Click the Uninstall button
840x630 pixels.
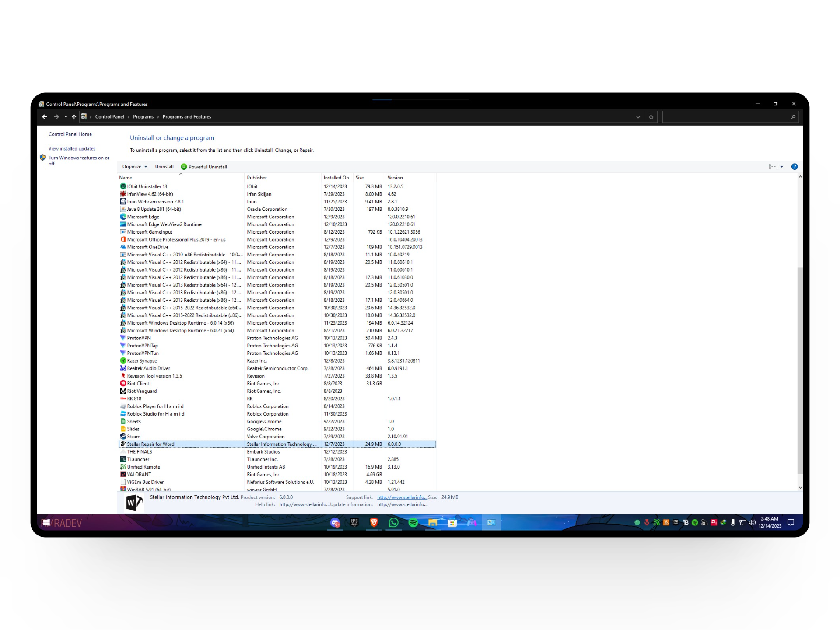pos(164,167)
